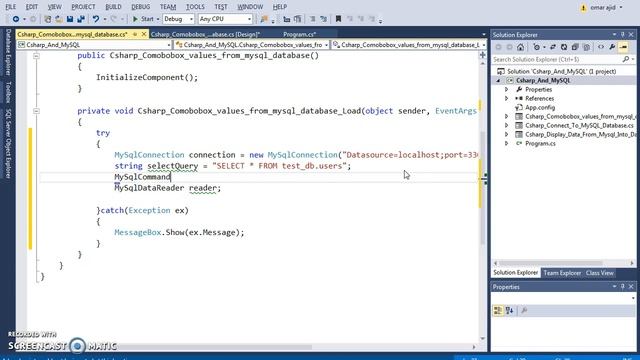Expand the Program.cs node
This screenshot has height=360, width=640.
507,143
